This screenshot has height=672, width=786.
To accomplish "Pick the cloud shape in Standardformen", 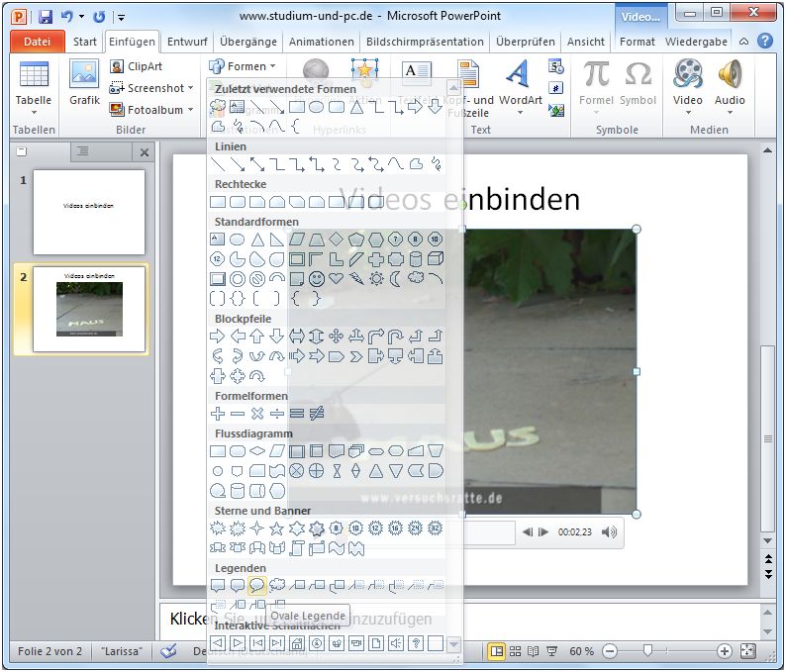I will (416, 278).
